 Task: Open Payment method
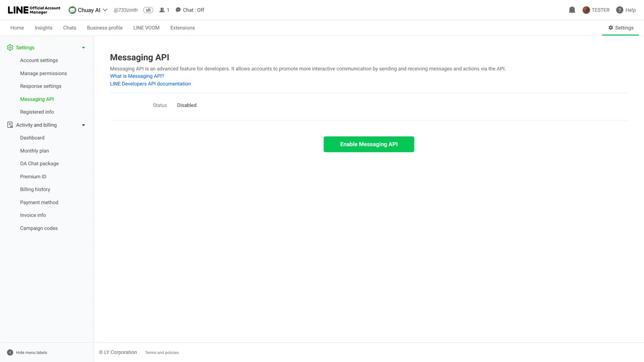pos(39,202)
